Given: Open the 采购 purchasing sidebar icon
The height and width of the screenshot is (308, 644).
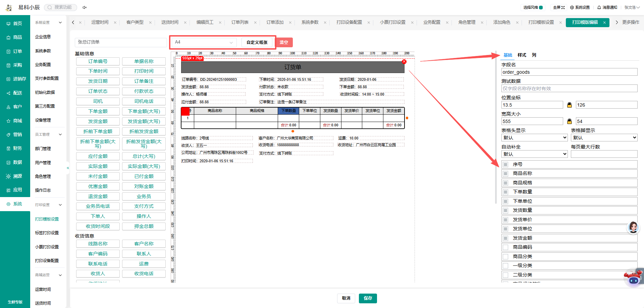Looking at the screenshot, I should tap(8, 65).
